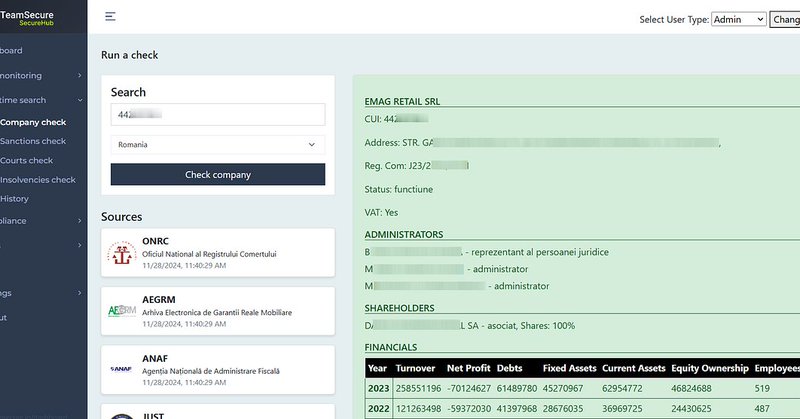Screen dimensions: 800x419
Task: Expand the logs sidebar section chevron
Action: pos(80,293)
